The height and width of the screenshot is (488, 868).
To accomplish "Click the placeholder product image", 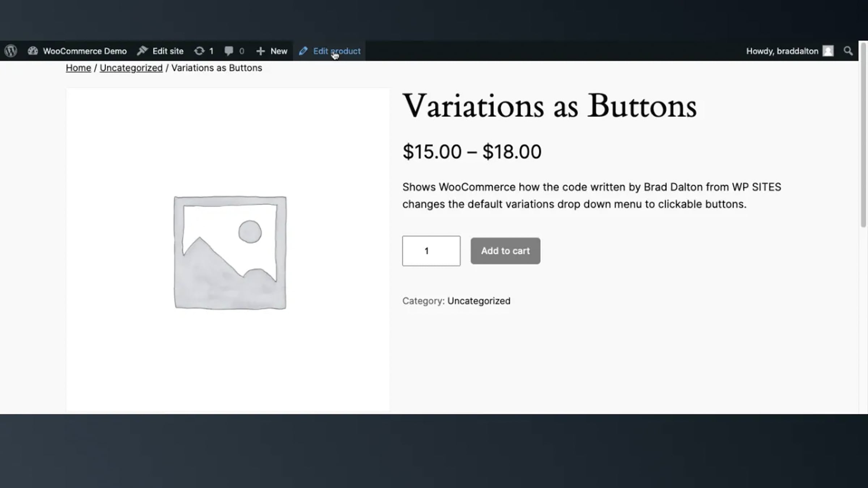I will tap(230, 252).
